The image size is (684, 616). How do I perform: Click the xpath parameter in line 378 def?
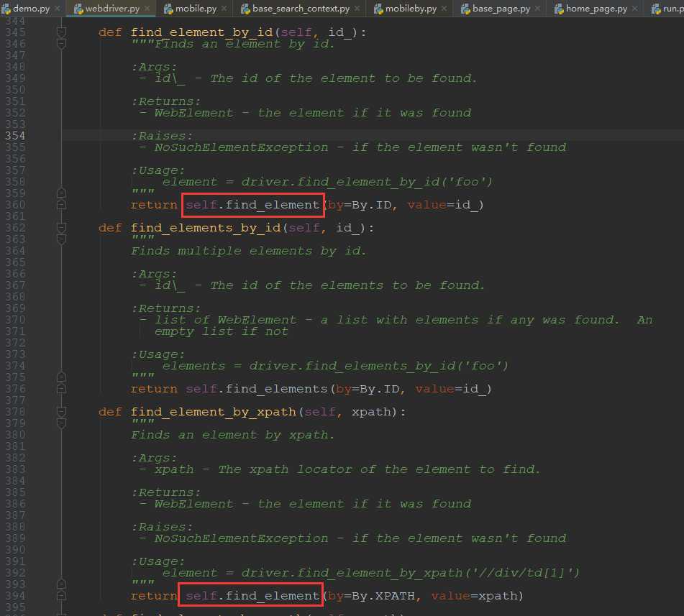point(371,412)
